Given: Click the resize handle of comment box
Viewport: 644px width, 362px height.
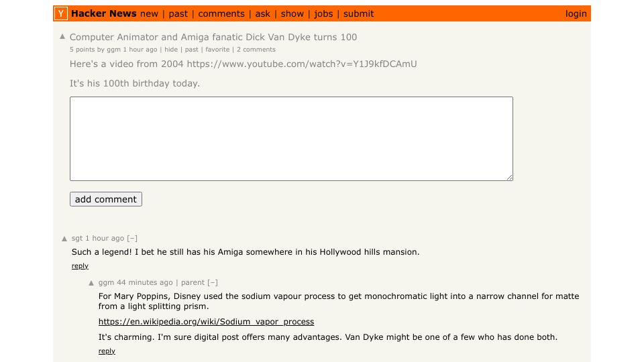Looking at the screenshot, I should [509, 177].
